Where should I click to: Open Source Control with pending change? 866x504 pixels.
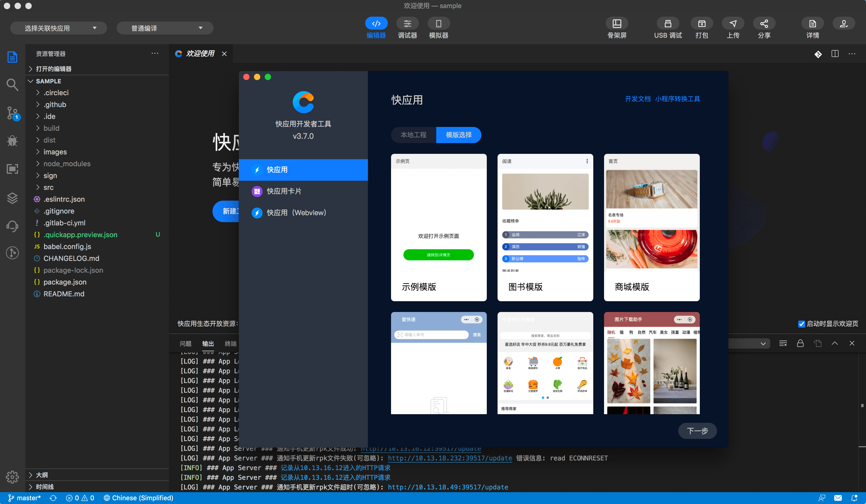[12, 113]
